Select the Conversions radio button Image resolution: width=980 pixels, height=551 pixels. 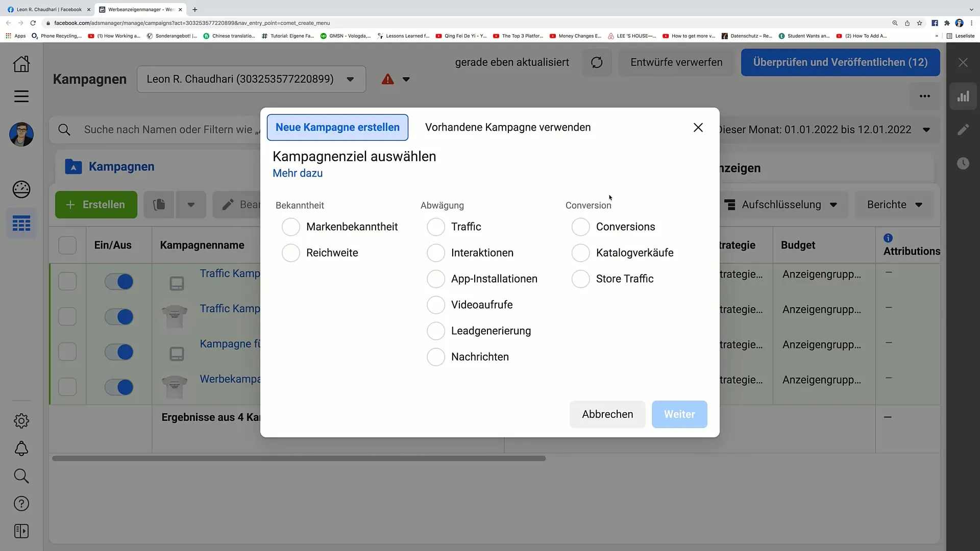tap(580, 226)
